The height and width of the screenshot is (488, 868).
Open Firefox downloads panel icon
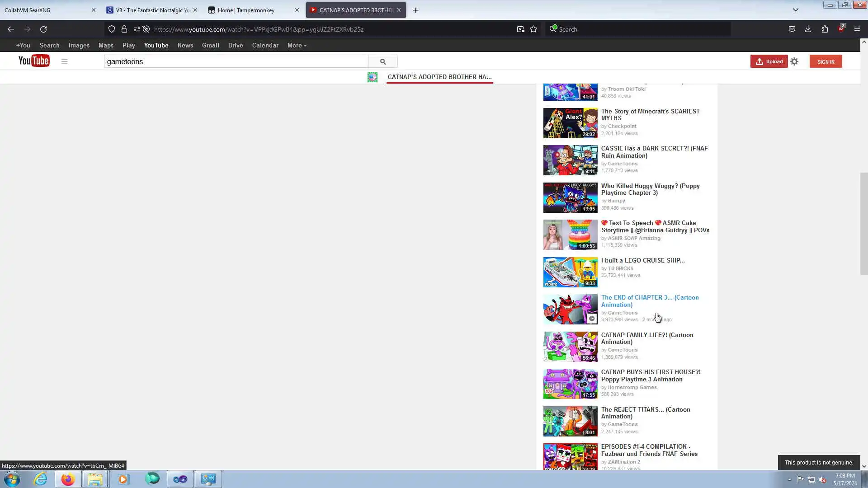click(808, 29)
